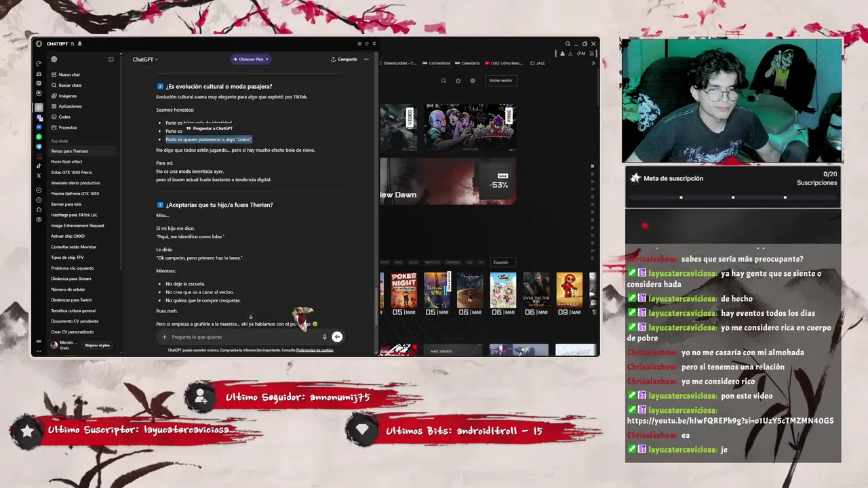868x488 pixels.
Task: Open chat Zotac GTX 1650 Precio
Action: coord(71,172)
